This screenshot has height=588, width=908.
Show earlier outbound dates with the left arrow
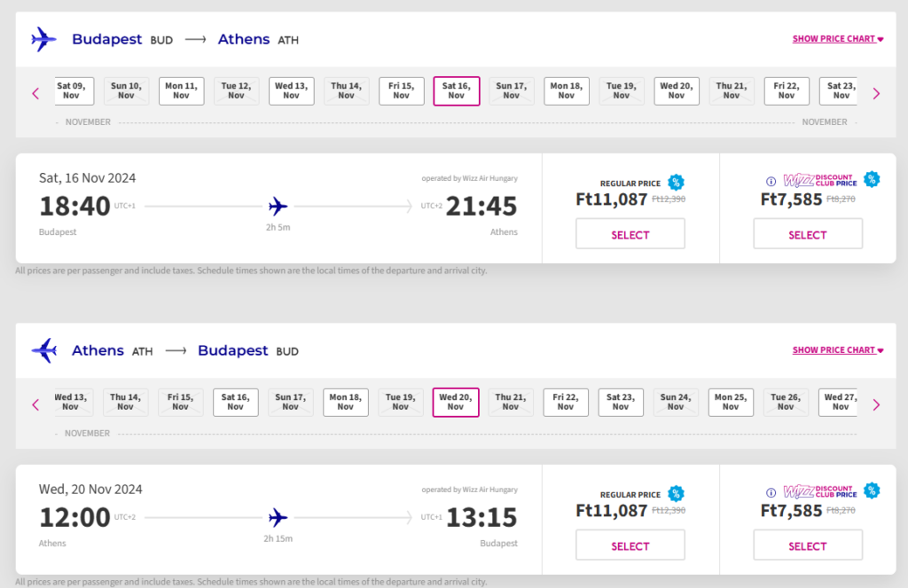pos(35,93)
